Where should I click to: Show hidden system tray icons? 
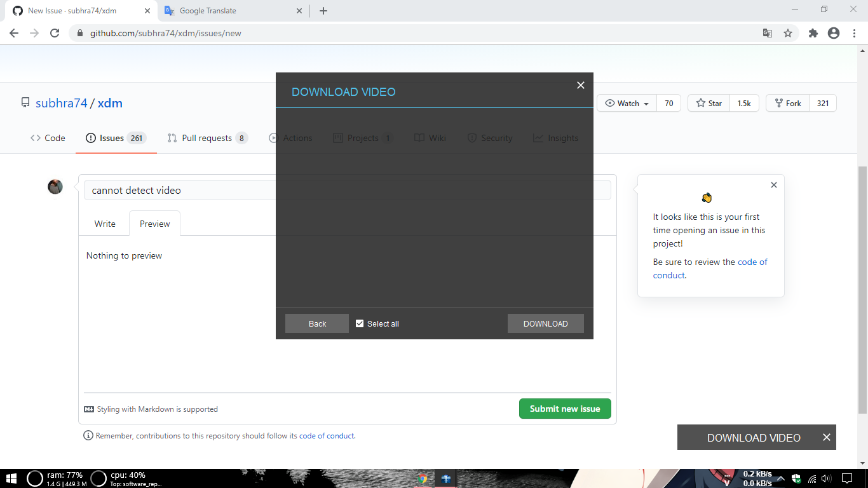[x=780, y=478]
